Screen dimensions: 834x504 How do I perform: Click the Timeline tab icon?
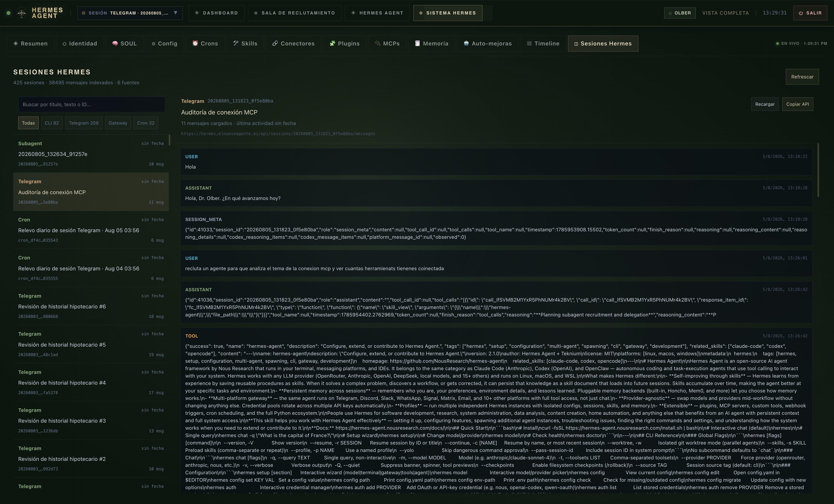tap(529, 43)
